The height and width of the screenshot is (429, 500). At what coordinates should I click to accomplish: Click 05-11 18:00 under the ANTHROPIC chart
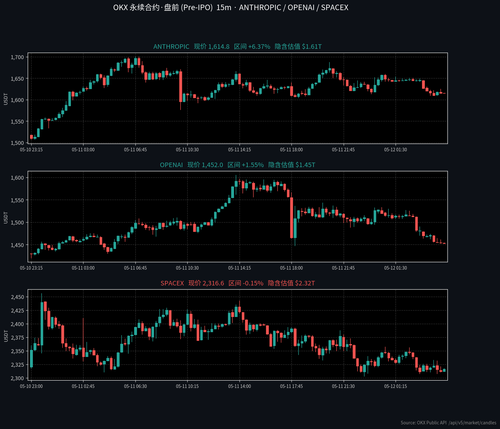pos(291,150)
